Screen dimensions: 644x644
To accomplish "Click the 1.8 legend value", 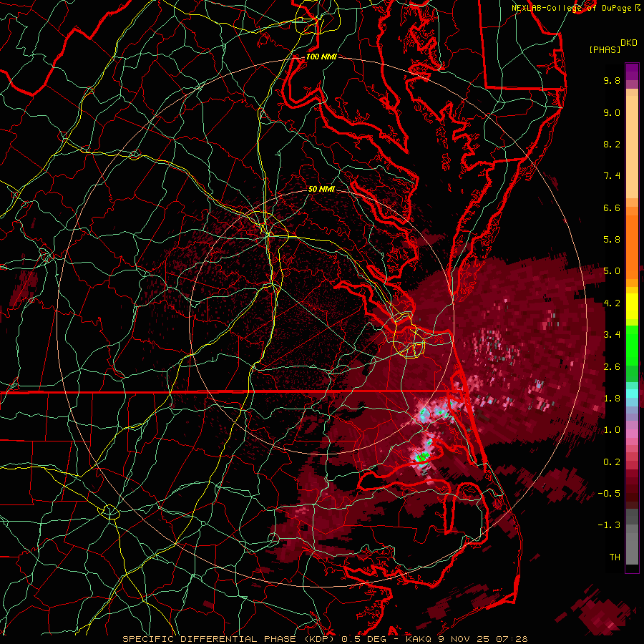I will coord(612,399).
